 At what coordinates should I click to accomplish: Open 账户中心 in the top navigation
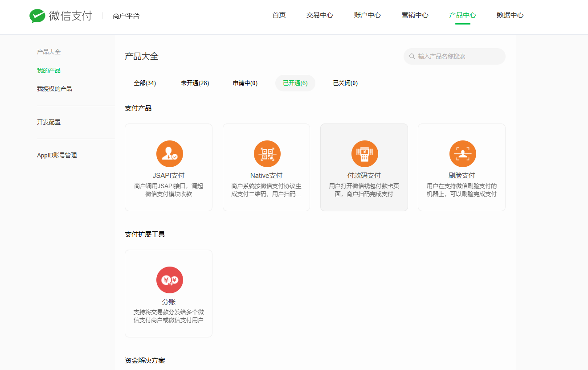click(x=367, y=15)
